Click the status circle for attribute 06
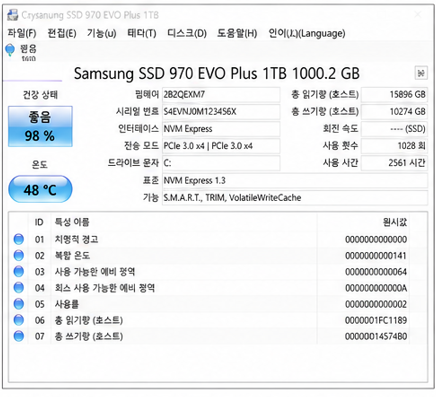436x397 pixels. pyautogui.click(x=19, y=320)
